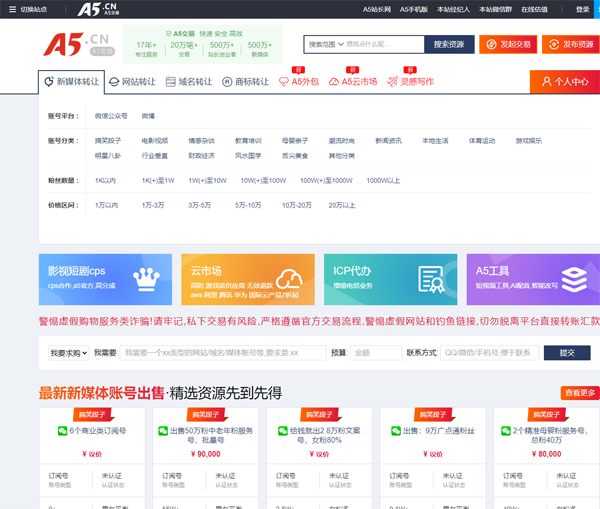The width and height of the screenshot is (600, 509).
Task: Click the A5.CN logo in the dark top bar
Action: tap(98, 9)
